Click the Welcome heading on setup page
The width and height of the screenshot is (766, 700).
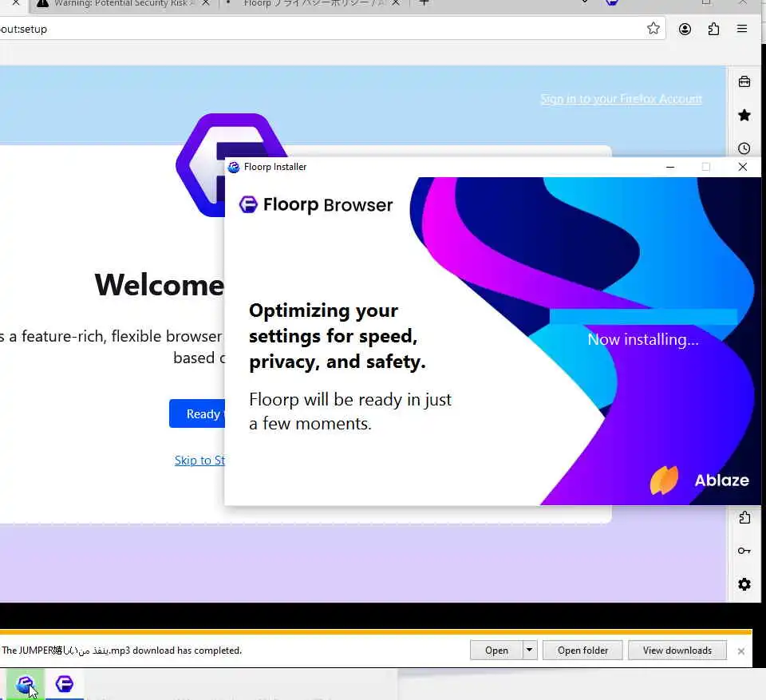pyautogui.click(x=160, y=285)
